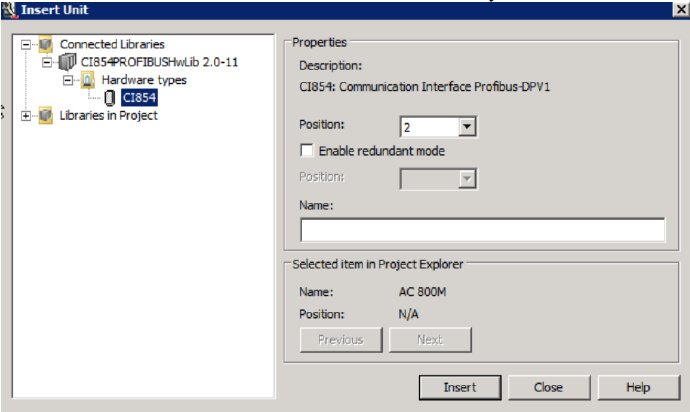The width and height of the screenshot is (690, 412).
Task: Open Help for Insert Unit
Action: click(637, 387)
